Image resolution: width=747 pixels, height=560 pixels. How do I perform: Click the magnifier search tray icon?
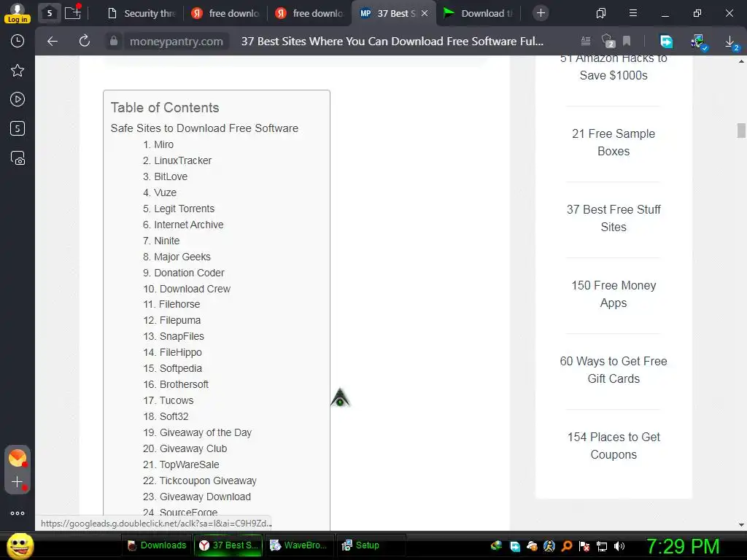566,546
